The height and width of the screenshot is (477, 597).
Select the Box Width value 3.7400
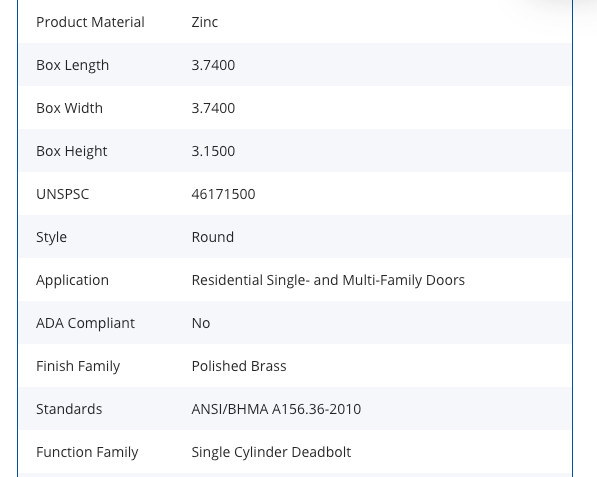(x=213, y=108)
